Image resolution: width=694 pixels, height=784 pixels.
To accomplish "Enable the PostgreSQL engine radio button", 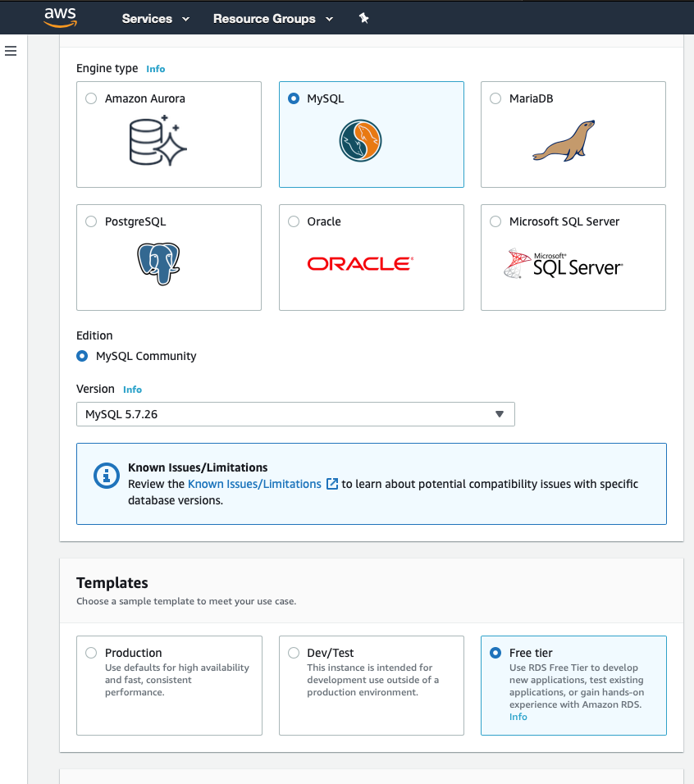I will [x=91, y=221].
